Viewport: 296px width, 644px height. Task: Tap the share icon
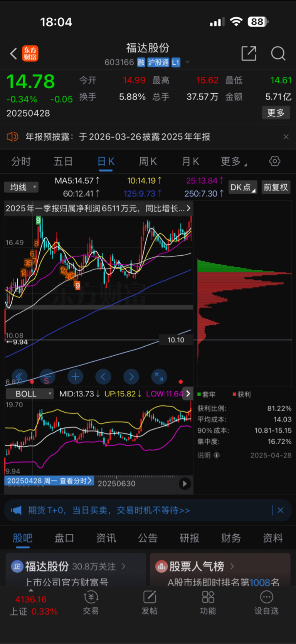pos(249,54)
